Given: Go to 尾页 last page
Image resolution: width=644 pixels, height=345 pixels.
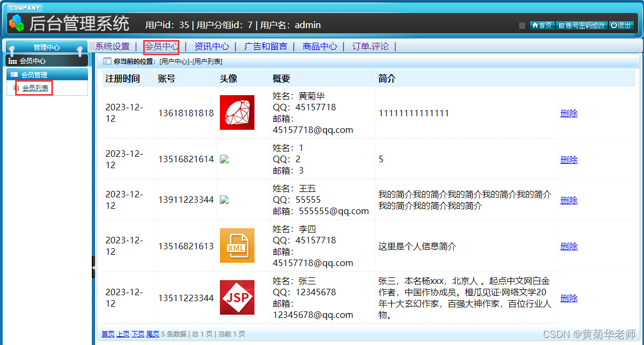Looking at the screenshot, I should click(152, 334).
